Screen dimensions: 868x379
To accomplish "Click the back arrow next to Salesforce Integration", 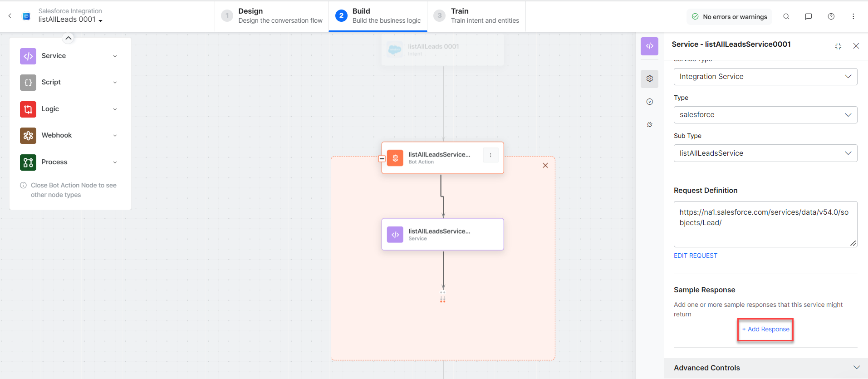I will [x=10, y=16].
